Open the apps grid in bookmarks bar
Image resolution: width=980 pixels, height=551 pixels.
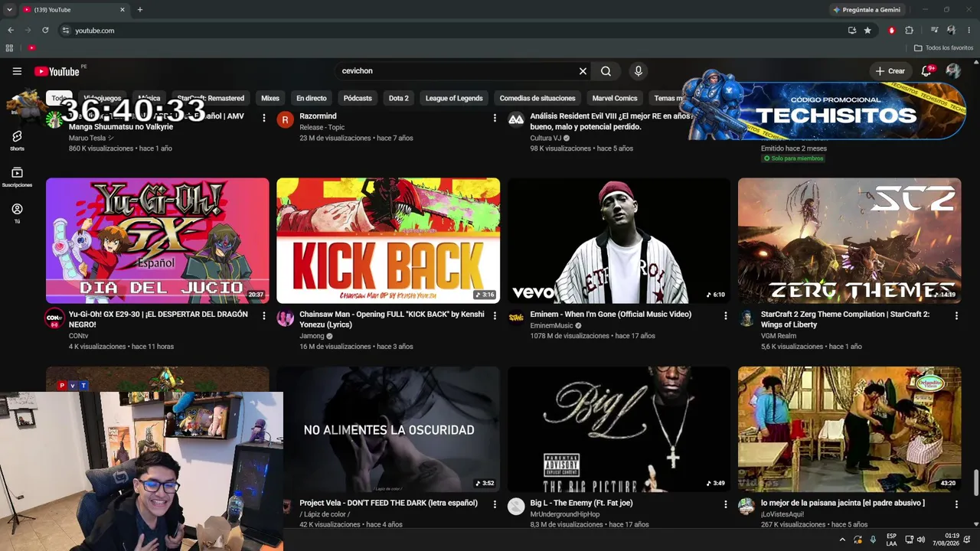point(9,48)
